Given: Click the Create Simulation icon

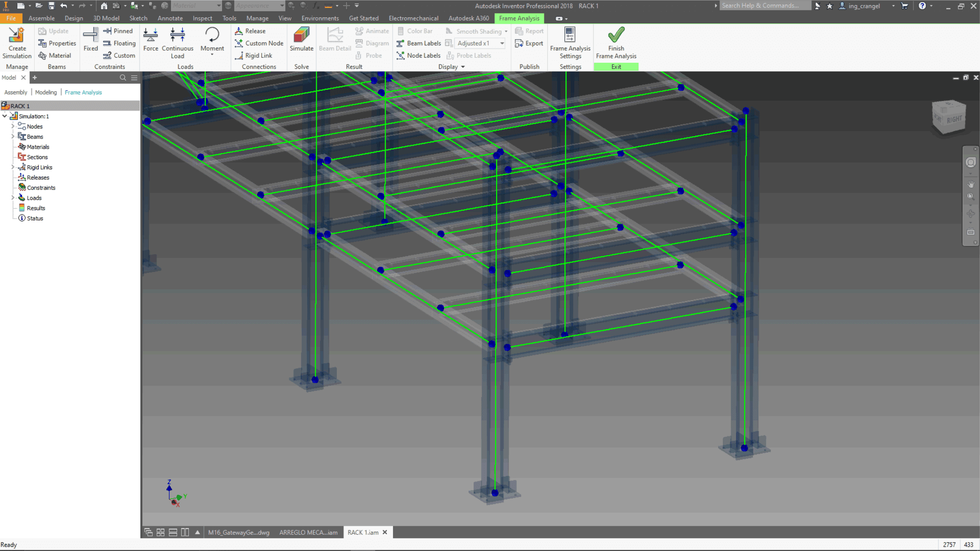Looking at the screenshot, I should 17,43.
